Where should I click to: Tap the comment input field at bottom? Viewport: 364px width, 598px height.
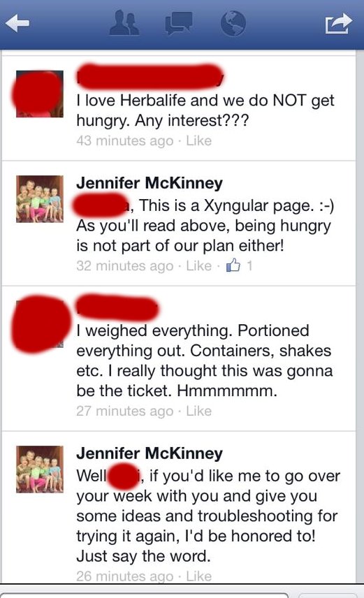(144, 595)
